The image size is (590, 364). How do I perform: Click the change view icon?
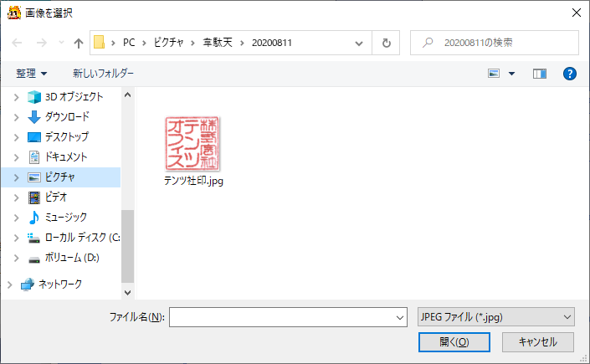[495, 74]
